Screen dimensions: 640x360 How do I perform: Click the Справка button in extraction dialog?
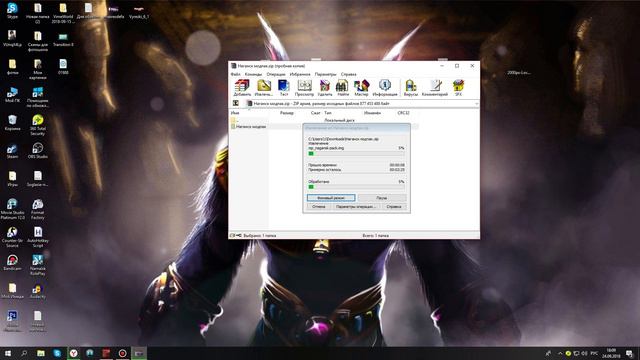click(x=393, y=207)
